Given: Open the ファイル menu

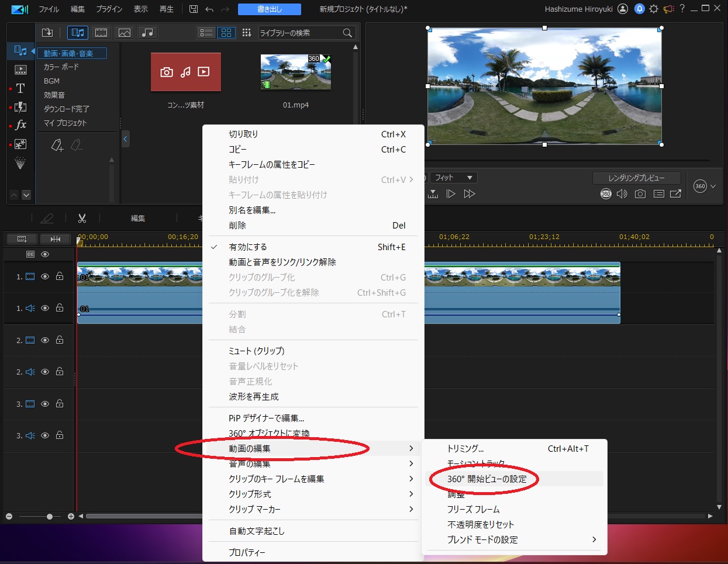Looking at the screenshot, I should 49,9.
